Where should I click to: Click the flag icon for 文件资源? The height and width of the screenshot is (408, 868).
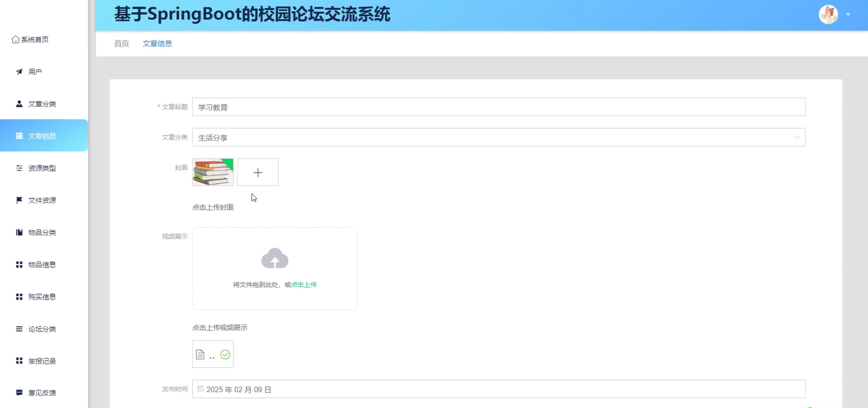(19, 200)
